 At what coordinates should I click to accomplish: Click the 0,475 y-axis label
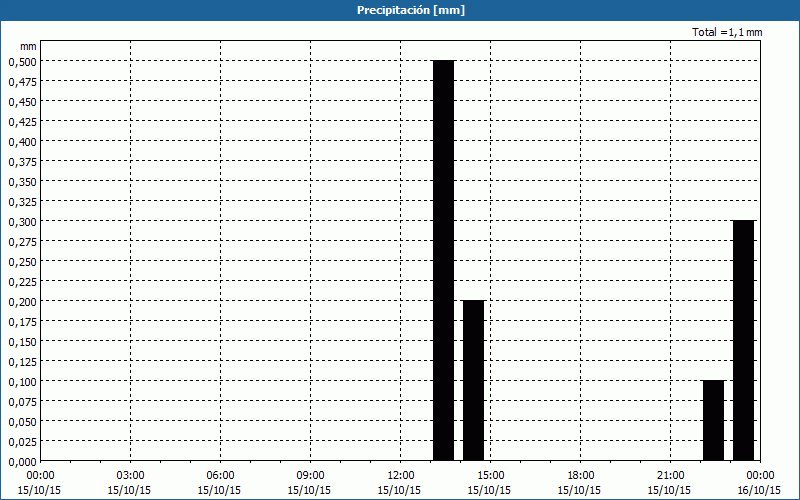(22, 82)
